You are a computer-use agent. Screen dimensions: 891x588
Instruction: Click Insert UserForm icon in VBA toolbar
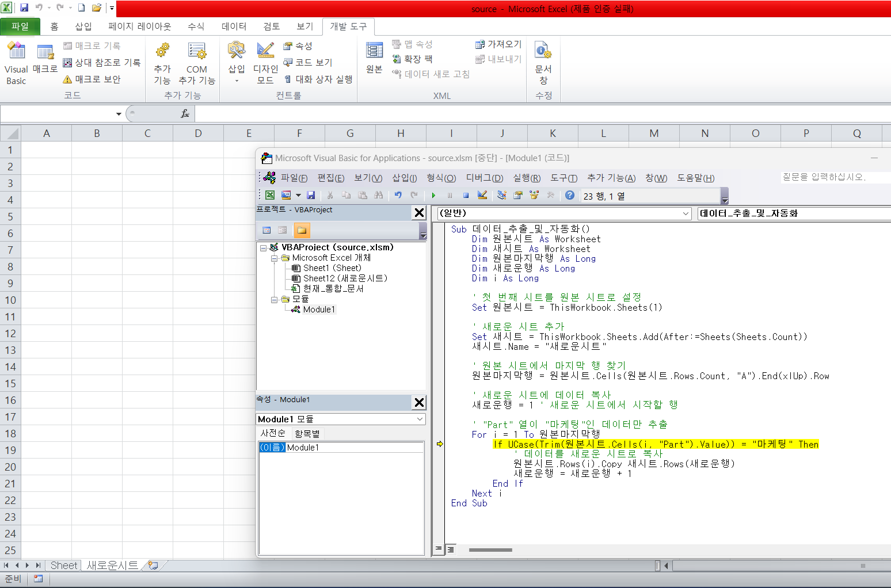(x=286, y=196)
